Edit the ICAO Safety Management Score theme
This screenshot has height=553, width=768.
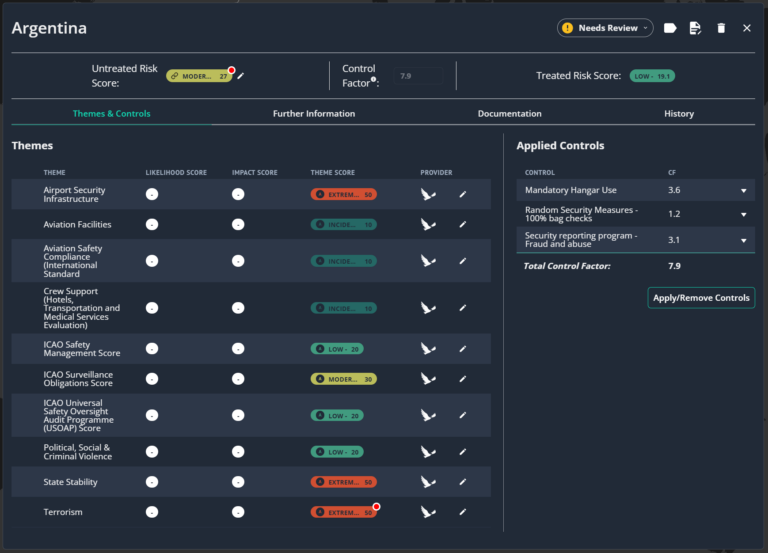pyautogui.click(x=462, y=349)
